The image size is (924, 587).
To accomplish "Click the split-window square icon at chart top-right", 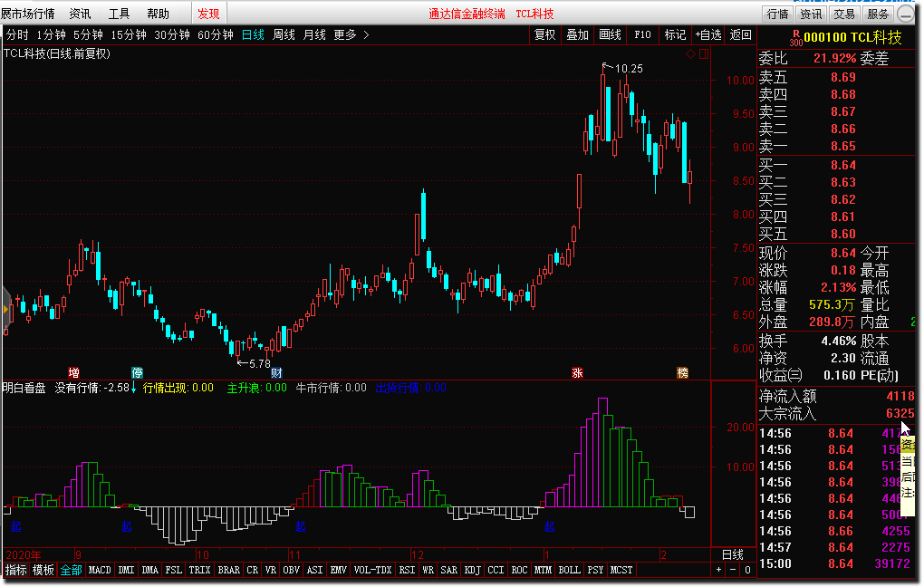I will pyautogui.click(x=704, y=54).
